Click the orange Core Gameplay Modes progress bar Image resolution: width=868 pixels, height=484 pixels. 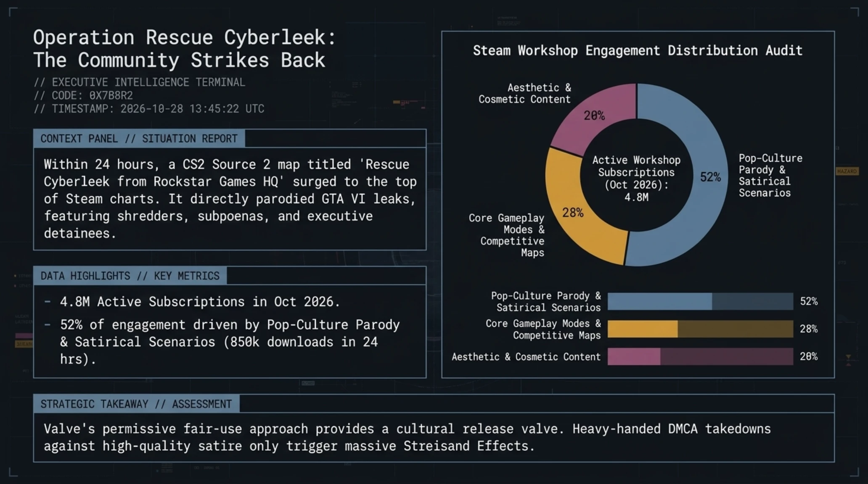(x=700, y=329)
